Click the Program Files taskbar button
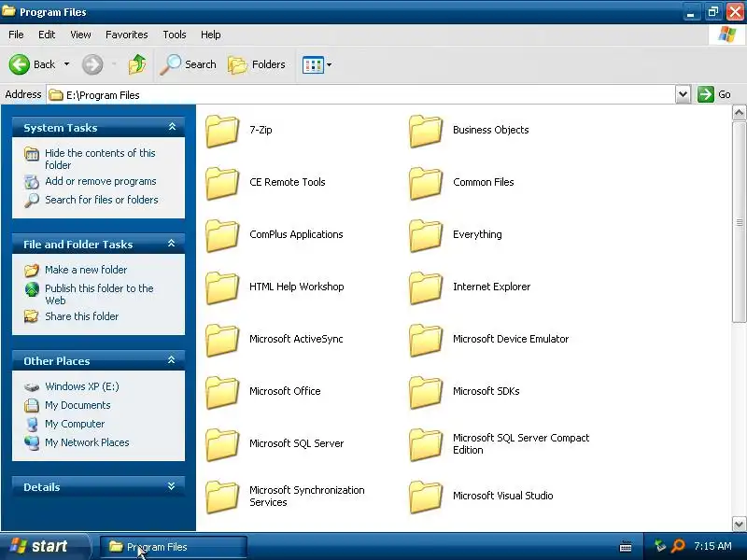Screen dimensions: 747x560 click(x=174, y=547)
